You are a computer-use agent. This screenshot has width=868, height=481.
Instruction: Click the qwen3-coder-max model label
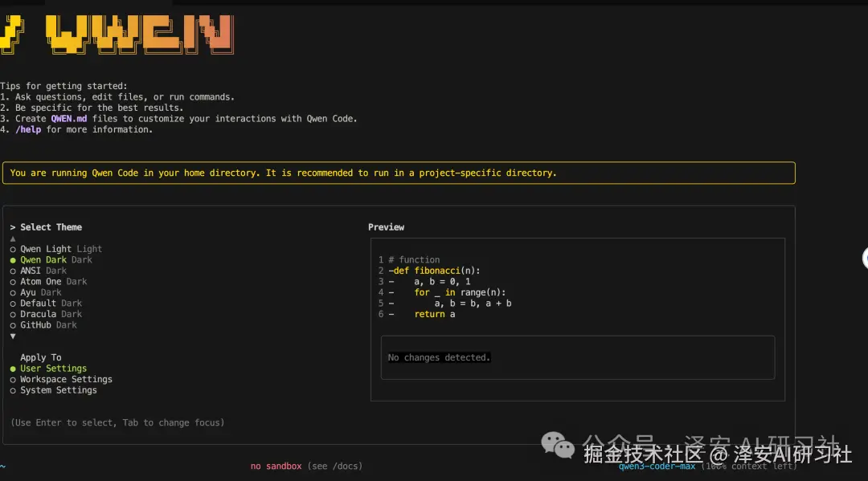657,466
